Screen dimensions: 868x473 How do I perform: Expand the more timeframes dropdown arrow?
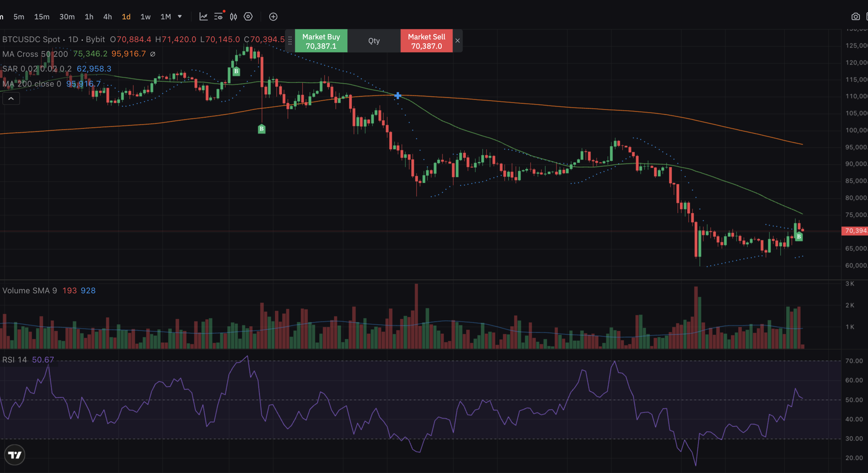click(180, 17)
